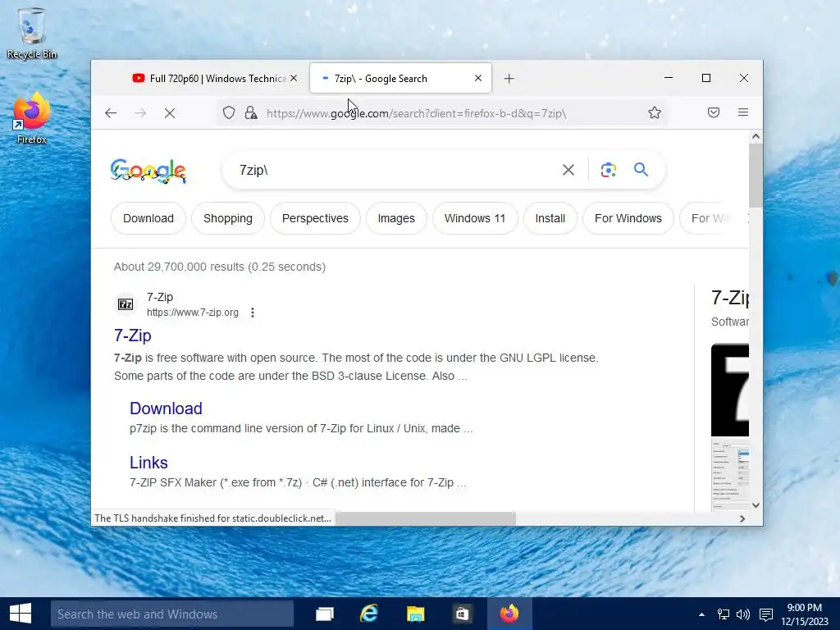Clear the Google search box text

[x=568, y=170]
